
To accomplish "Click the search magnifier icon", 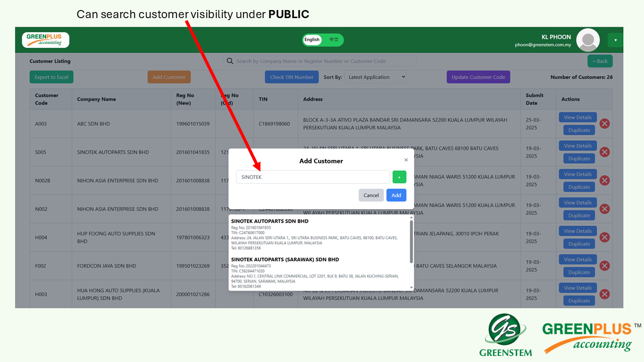I will [230, 61].
